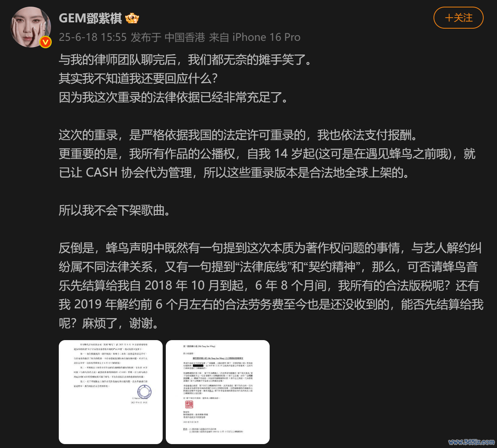Click the 发布于 中国香港 location text
Viewport: 497px width, 448px height.
tap(168, 37)
